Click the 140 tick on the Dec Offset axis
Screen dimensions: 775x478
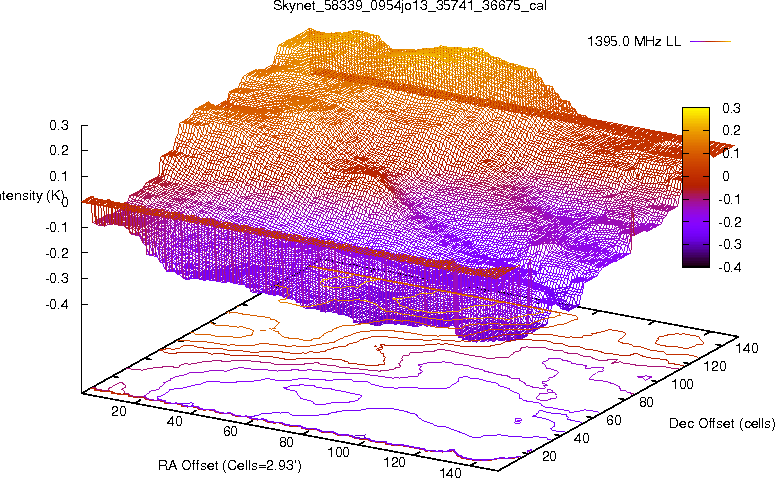747,348
